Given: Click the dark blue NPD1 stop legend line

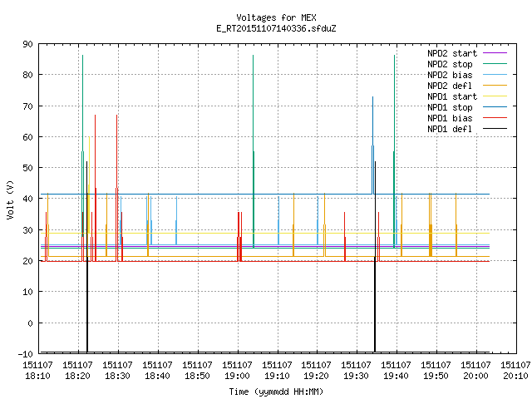Looking at the screenshot, I should [495, 107].
